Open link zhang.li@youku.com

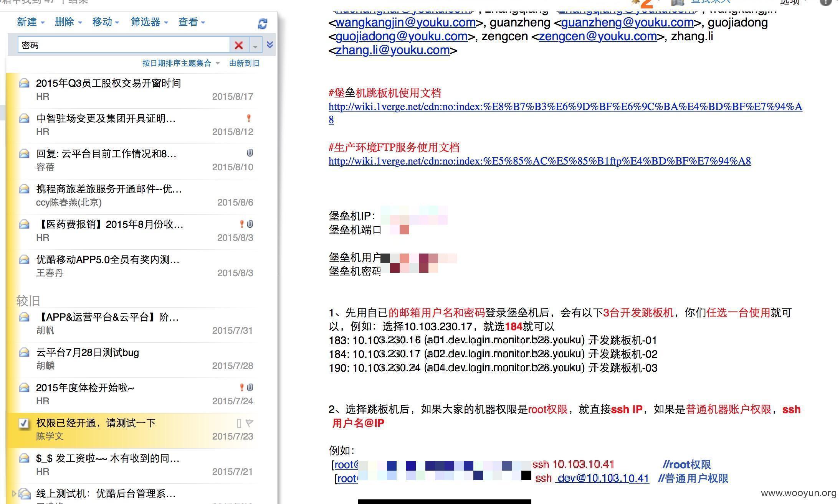click(x=393, y=50)
